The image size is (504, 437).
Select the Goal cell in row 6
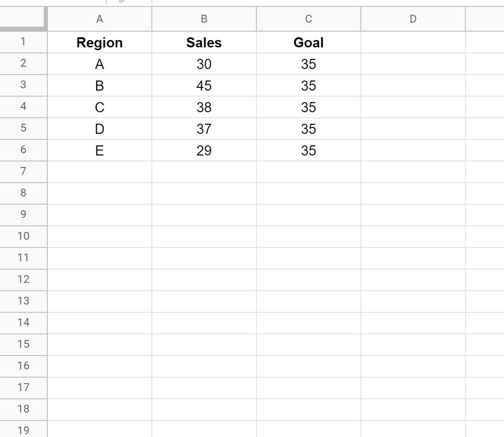coord(308,150)
